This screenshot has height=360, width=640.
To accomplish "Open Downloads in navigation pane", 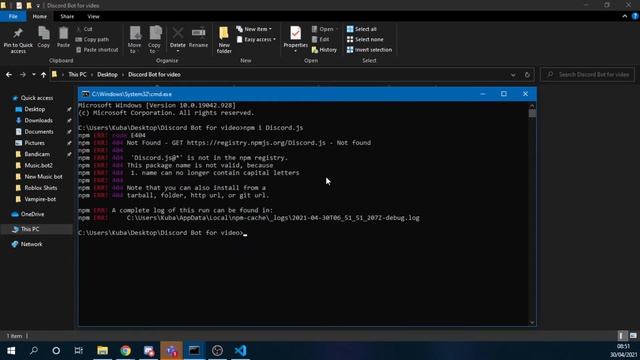I will pos(38,120).
